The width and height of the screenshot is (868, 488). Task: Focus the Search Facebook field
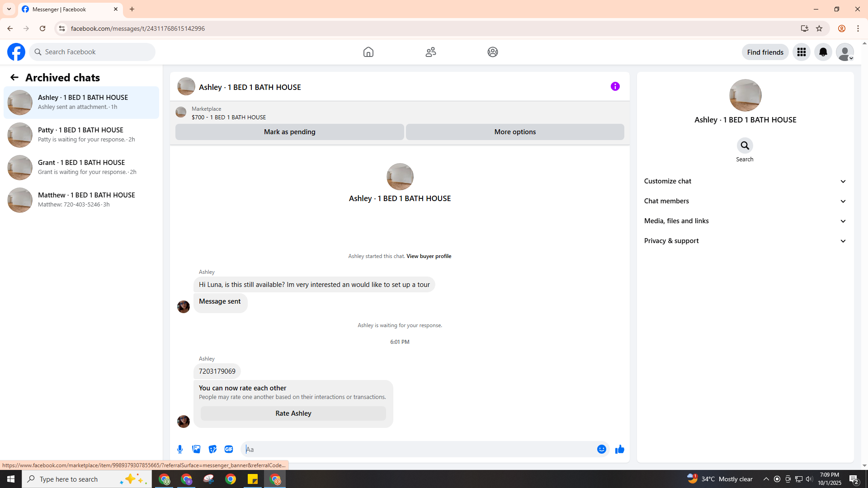click(x=93, y=52)
